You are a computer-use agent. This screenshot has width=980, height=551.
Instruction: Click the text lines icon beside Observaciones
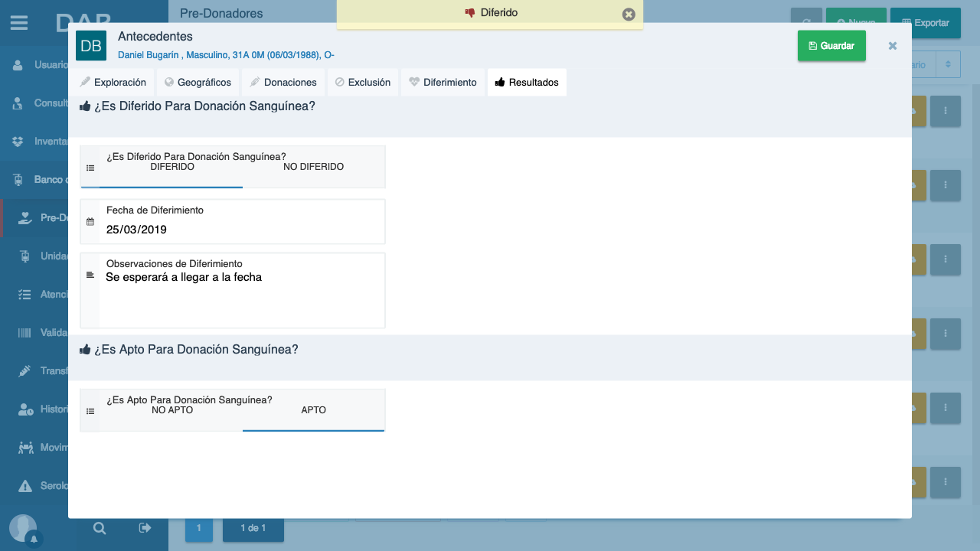pyautogui.click(x=90, y=275)
